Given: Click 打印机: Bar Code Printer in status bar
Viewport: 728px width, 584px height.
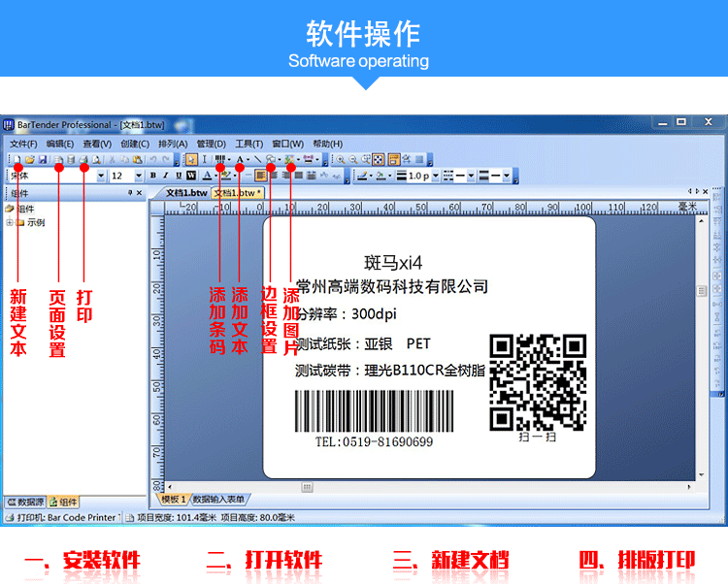Looking at the screenshot, I should (61, 517).
